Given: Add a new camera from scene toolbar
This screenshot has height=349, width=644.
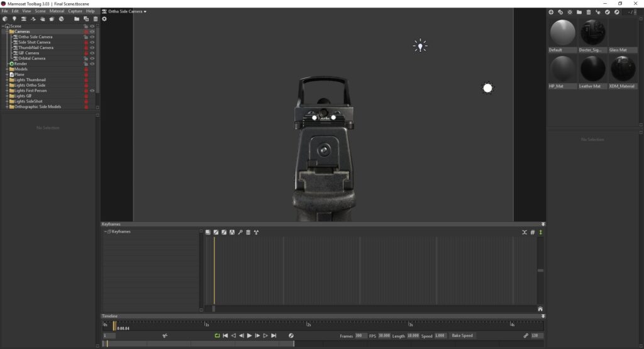Looking at the screenshot, I should [x=24, y=19].
